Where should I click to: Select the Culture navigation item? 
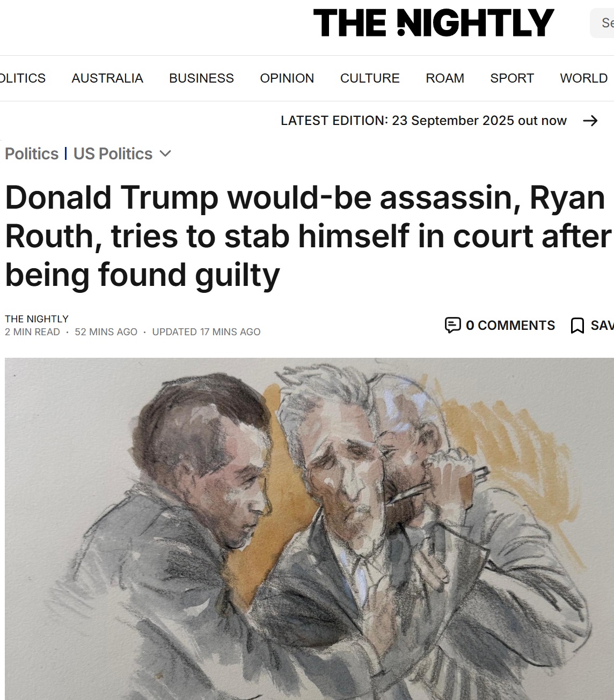(x=370, y=78)
